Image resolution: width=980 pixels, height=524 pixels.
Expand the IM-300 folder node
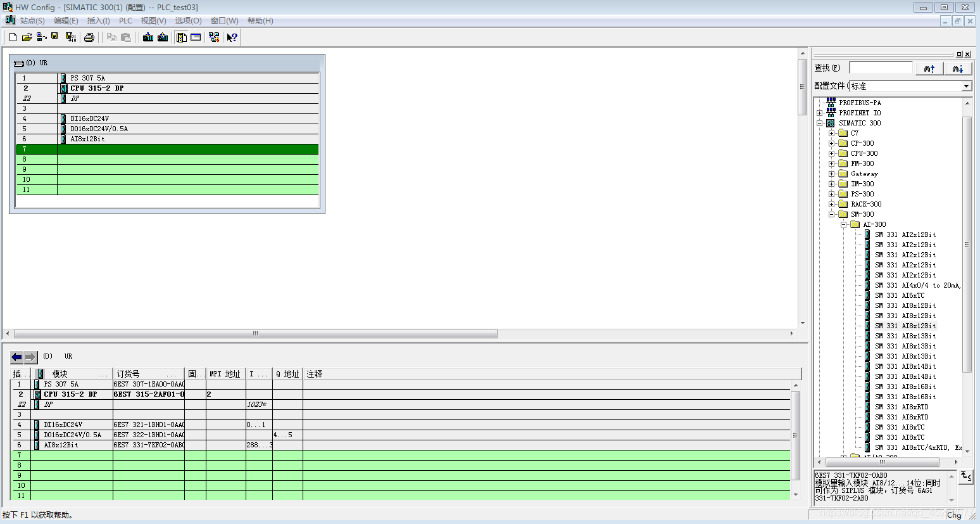(832, 184)
